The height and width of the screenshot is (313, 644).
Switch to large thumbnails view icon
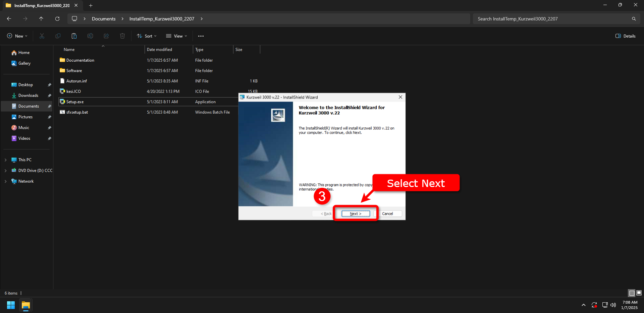coord(639,293)
